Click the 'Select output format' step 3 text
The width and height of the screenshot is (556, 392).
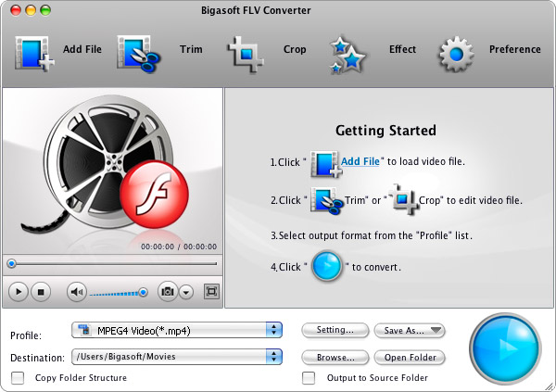coord(372,235)
